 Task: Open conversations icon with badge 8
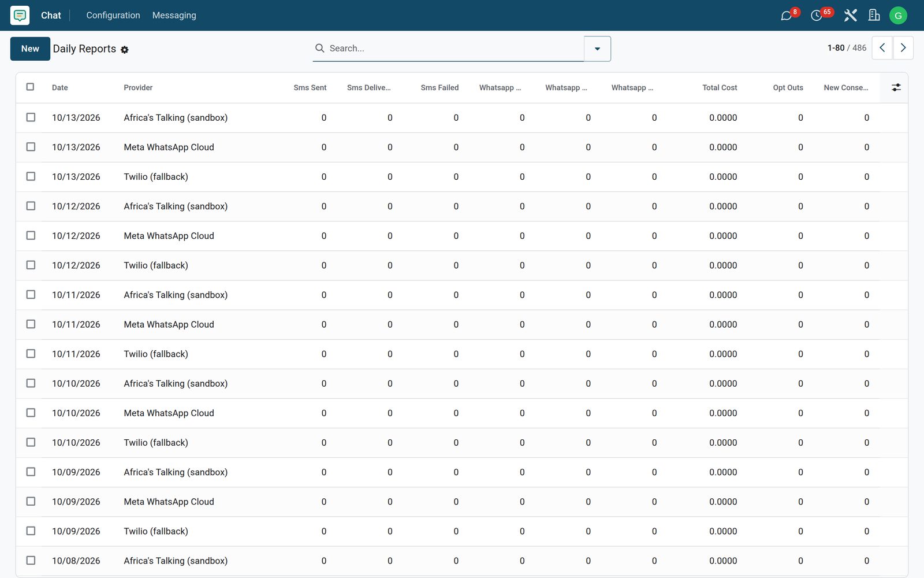click(787, 16)
